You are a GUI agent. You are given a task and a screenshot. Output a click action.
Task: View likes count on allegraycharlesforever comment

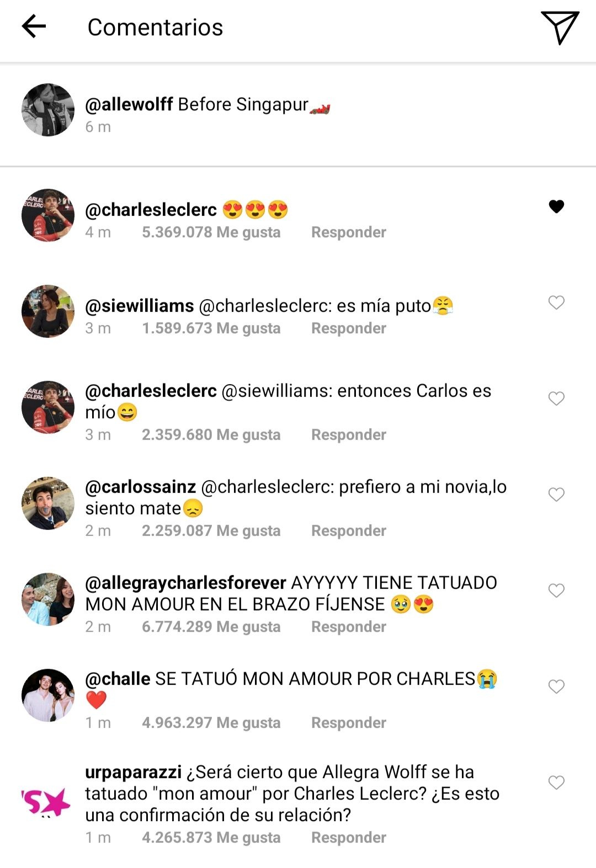click(211, 627)
